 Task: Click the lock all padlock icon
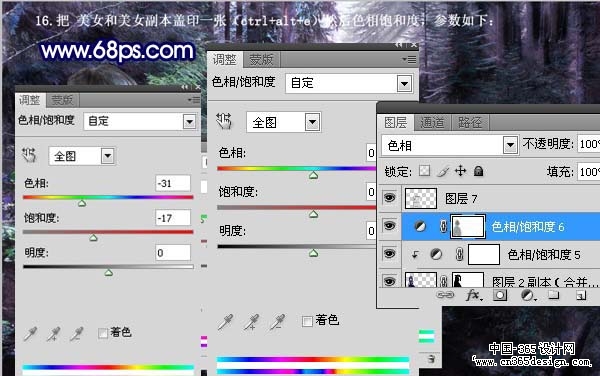(x=478, y=171)
